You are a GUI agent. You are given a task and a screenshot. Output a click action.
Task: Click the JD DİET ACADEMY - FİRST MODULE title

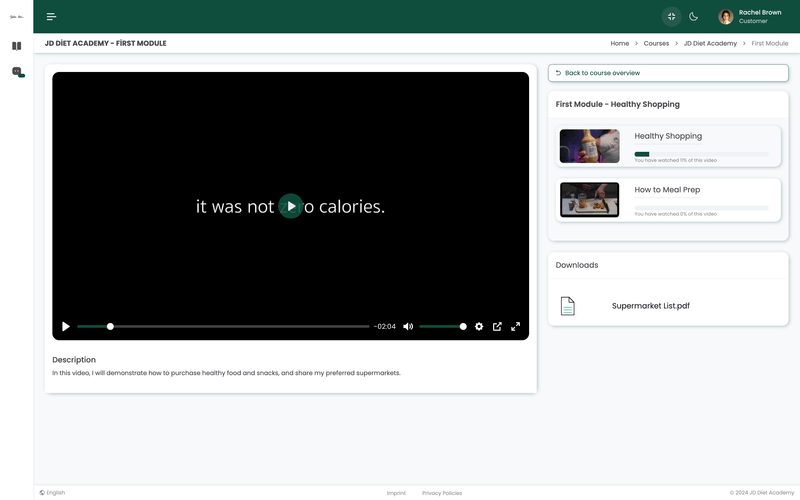point(106,43)
